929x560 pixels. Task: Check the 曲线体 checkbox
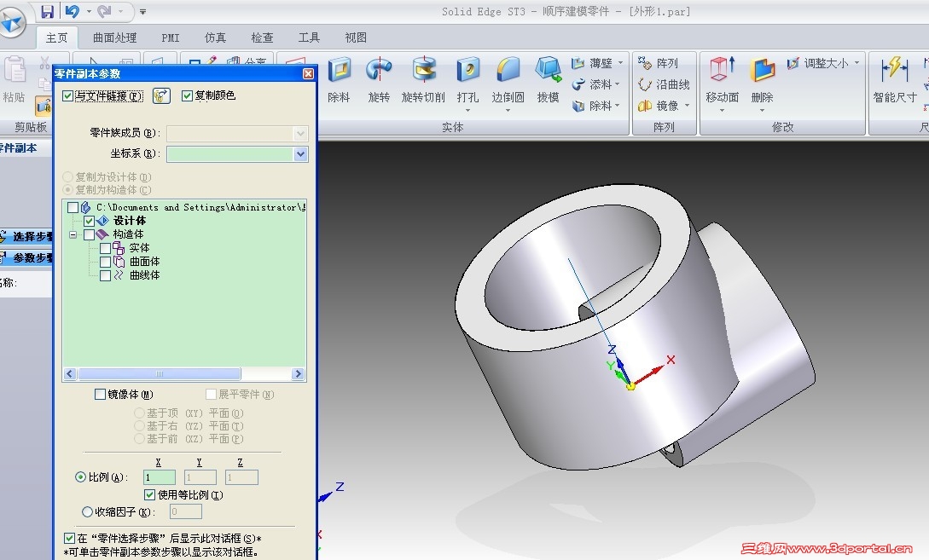tap(105, 275)
